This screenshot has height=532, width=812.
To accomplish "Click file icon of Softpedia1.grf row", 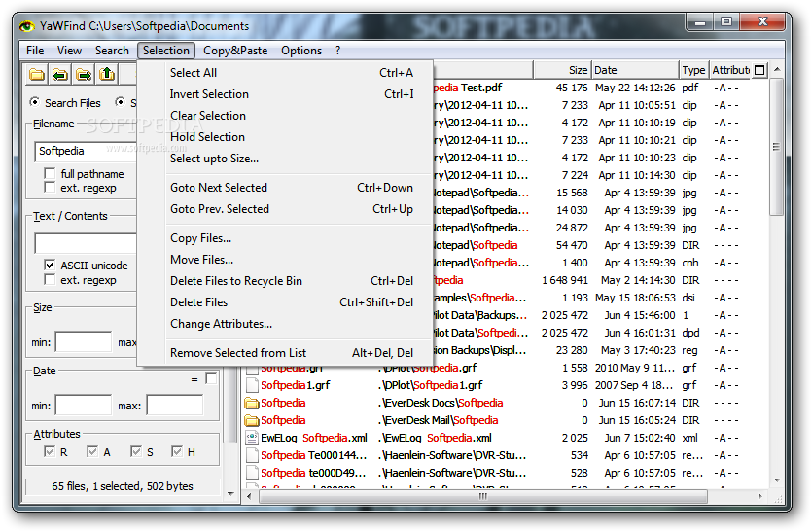I will tap(252, 385).
